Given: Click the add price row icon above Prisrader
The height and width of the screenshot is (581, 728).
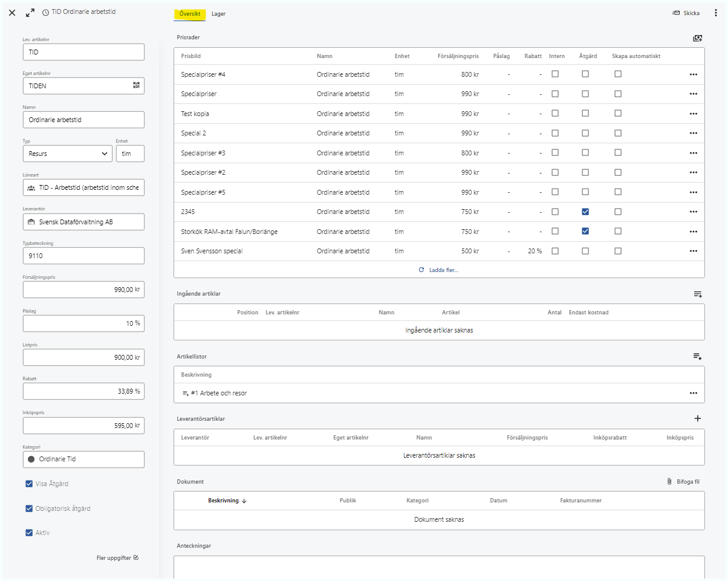Looking at the screenshot, I should click(x=698, y=38).
